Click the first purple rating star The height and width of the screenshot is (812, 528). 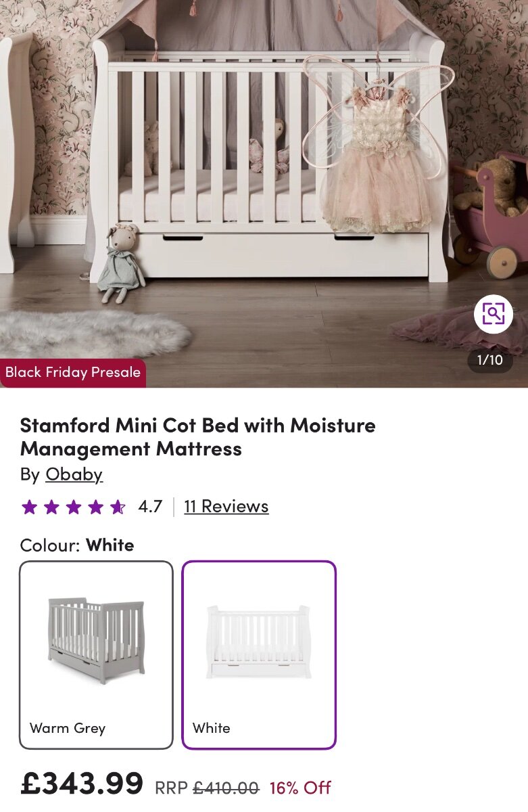(x=29, y=507)
